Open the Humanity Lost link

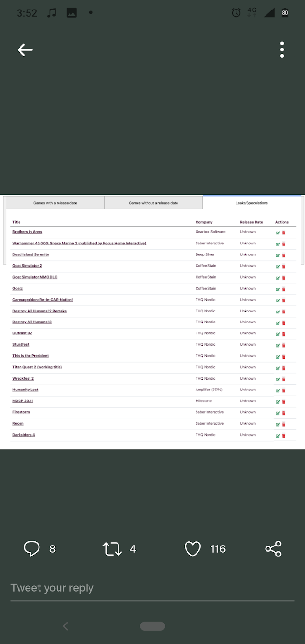click(x=25, y=390)
